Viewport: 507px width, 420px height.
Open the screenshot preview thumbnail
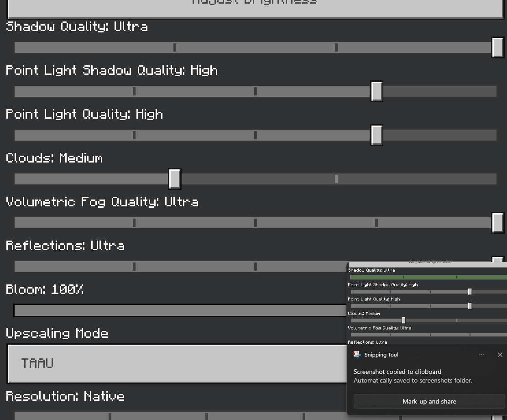pyautogui.click(x=427, y=303)
